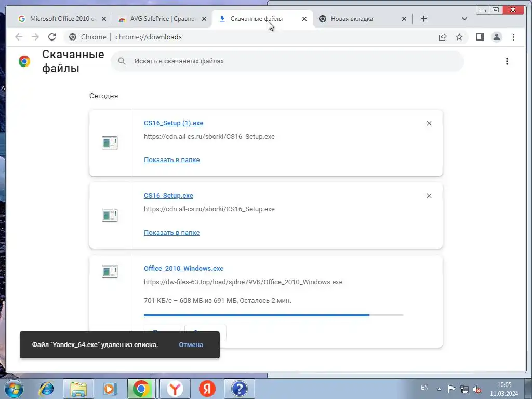This screenshot has height=399, width=532.
Task: Click Отмена to undo Yandex_64.exe removal
Action: click(x=191, y=345)
